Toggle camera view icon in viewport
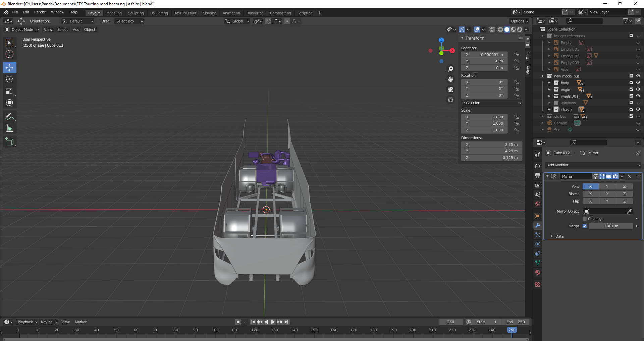 pos(450,90)
